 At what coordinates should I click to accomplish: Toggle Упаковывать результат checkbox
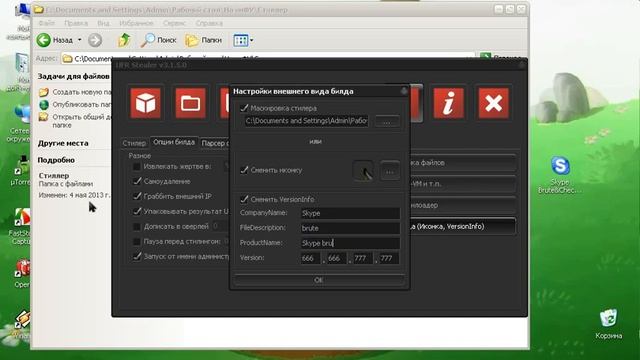[x=137, y=211]
